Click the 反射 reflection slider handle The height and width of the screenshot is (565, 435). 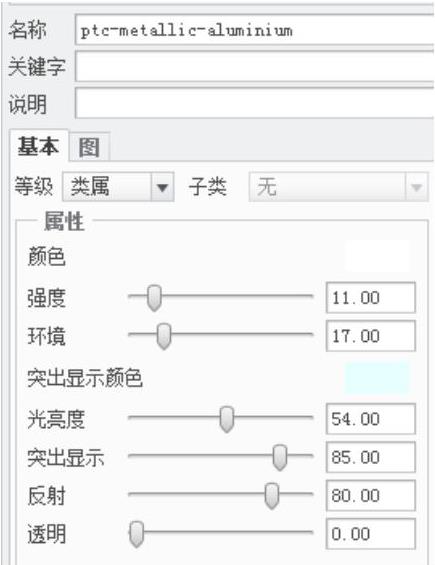[x=272, y=496]
